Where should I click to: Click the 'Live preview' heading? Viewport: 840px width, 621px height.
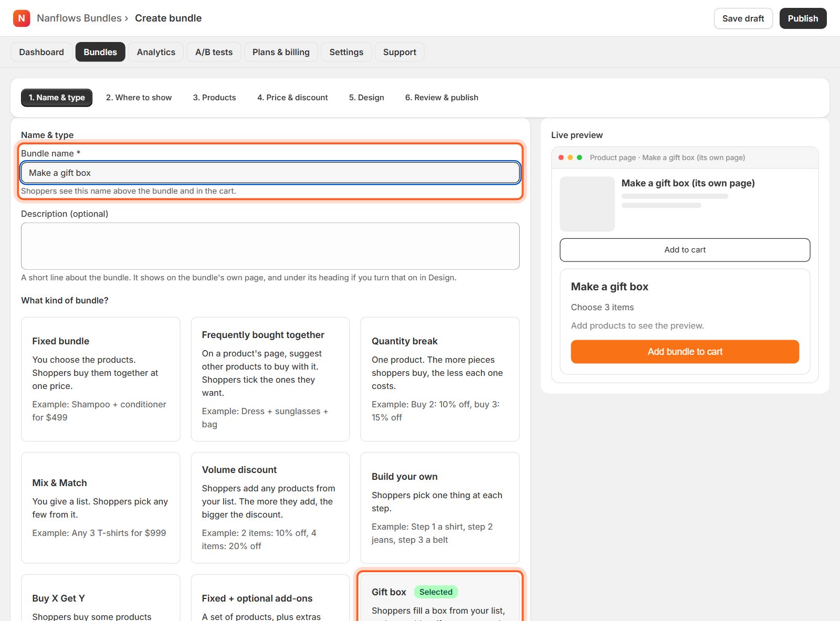[577, 135]
